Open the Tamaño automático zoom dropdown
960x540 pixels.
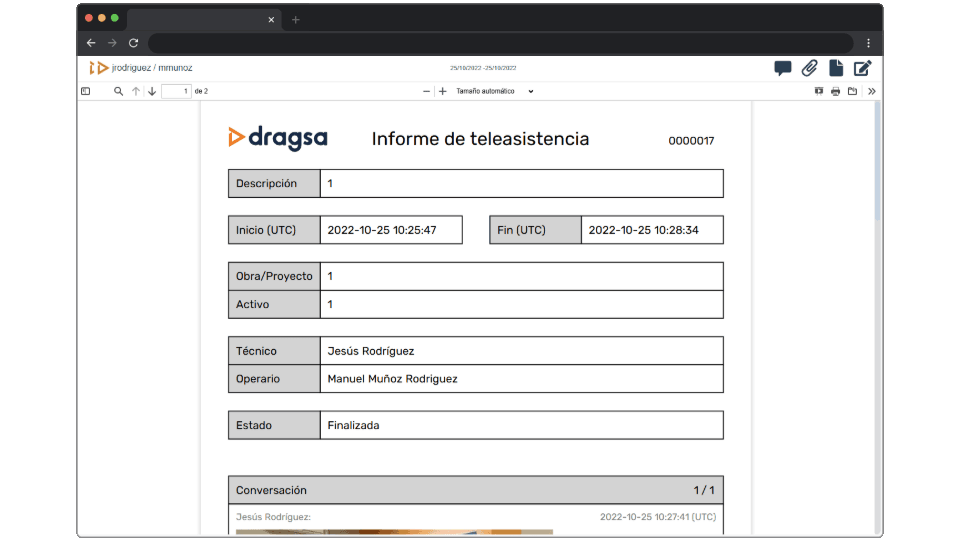click(x=495, y=91)
